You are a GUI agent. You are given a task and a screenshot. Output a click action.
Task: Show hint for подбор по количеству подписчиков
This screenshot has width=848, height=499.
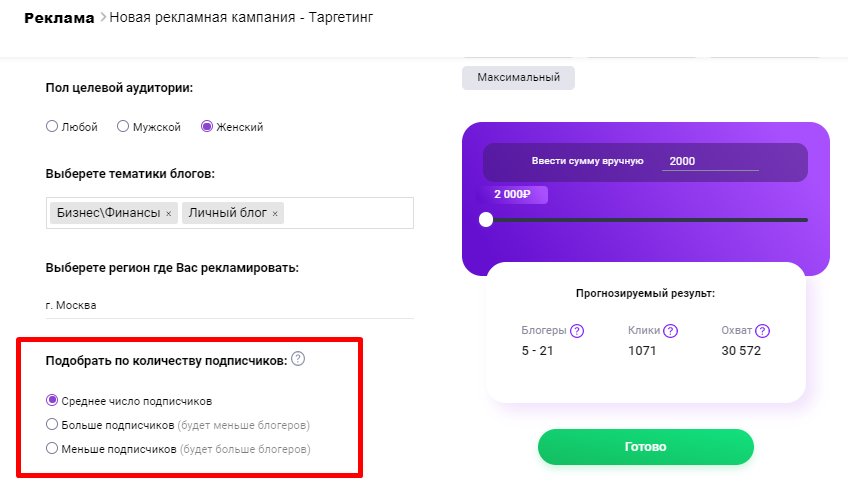tap(298, 359)
